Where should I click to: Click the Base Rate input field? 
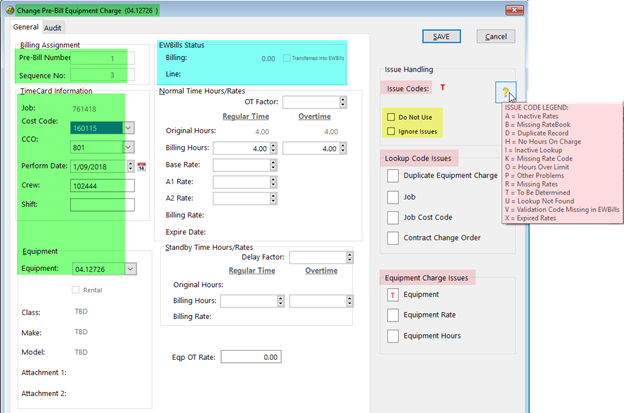242,165
